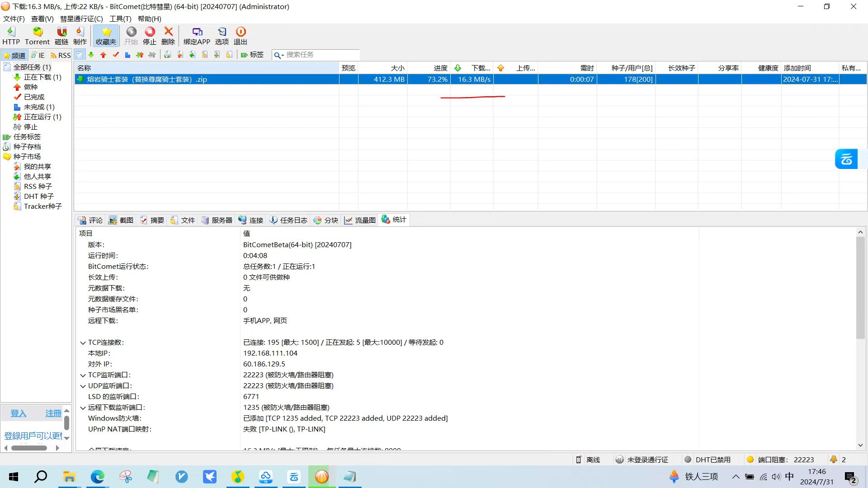The image size is (868, 488).
Task: Open the 帮助(H) menu
Action: click(x=149, y=19)
